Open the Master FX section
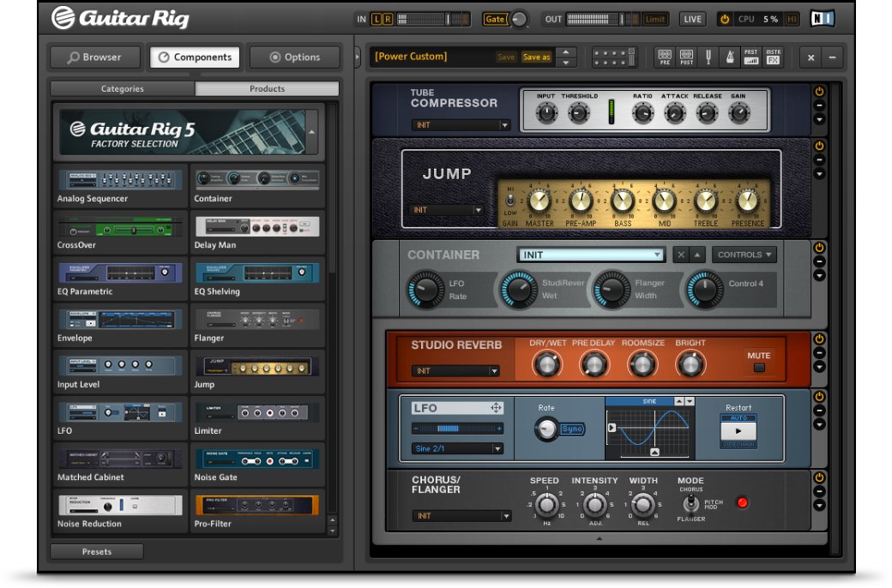This screenshot has width=892, height=588. pos(773,57)
